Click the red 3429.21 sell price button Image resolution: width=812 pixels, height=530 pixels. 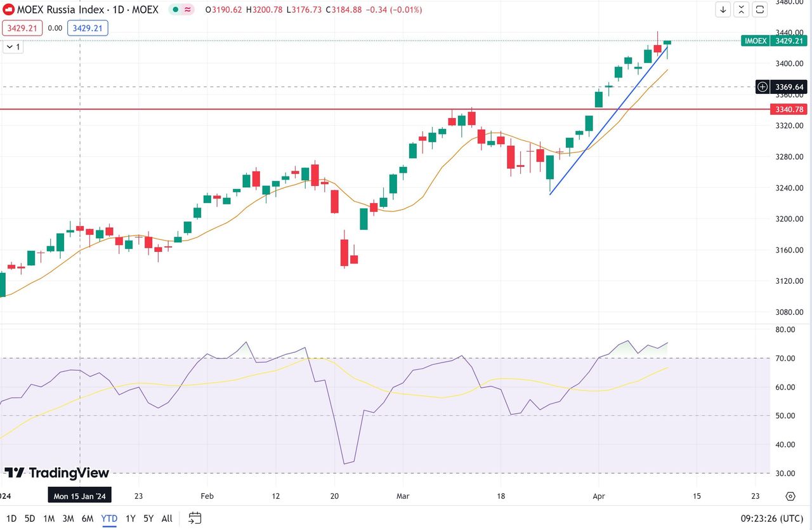pos(22,28)
